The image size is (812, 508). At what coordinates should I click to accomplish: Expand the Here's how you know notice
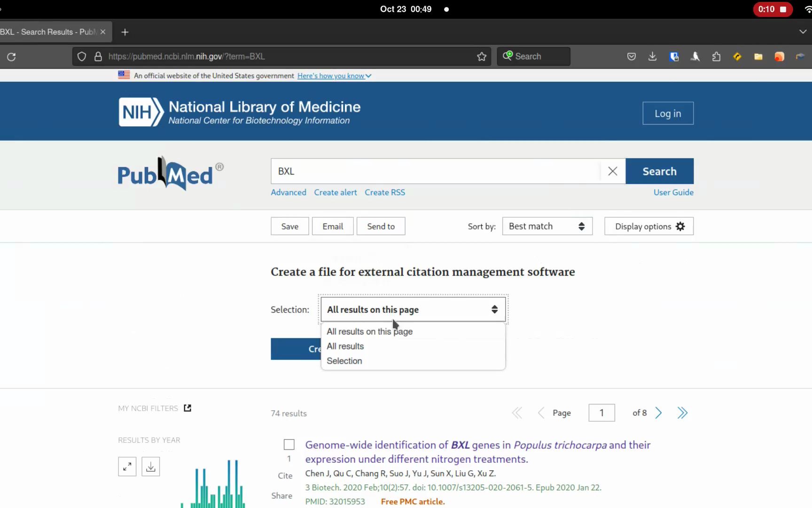tap(334, 76)
